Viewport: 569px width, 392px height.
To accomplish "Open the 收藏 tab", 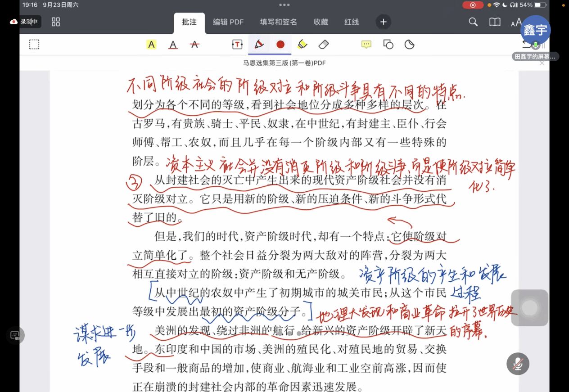I will 321,22.
